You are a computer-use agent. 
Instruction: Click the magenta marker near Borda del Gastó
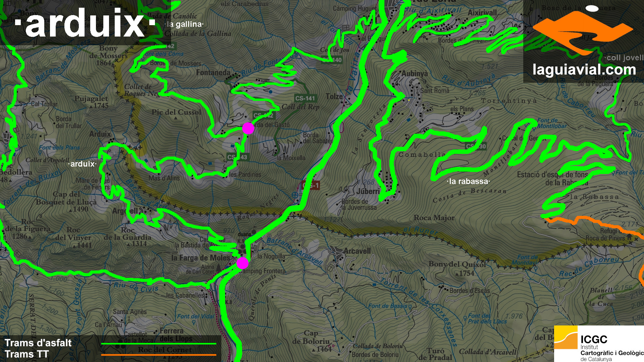click(248, 128)
